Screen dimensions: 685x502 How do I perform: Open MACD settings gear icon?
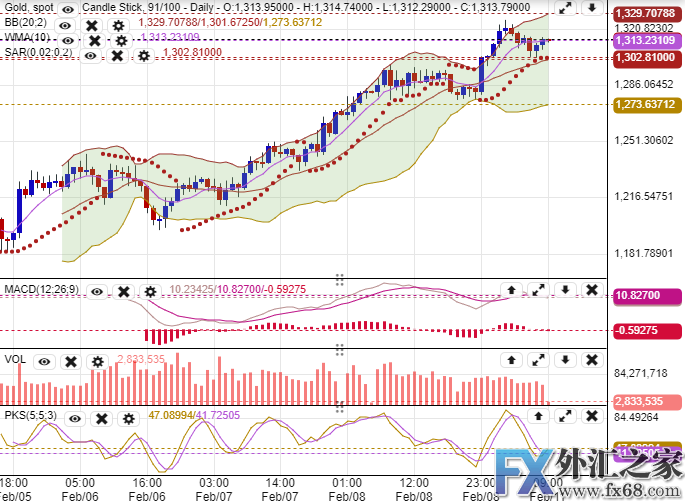[x=150, y=292]
